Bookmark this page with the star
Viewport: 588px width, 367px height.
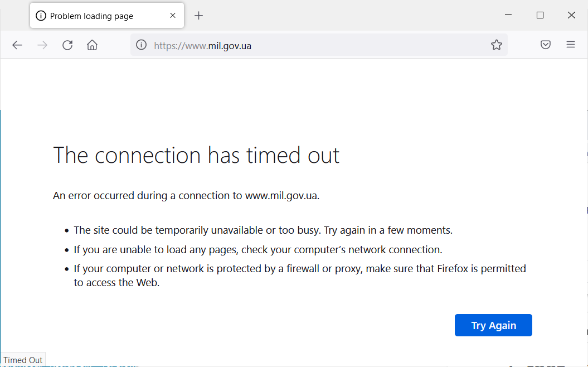click(x=496, y=45)
